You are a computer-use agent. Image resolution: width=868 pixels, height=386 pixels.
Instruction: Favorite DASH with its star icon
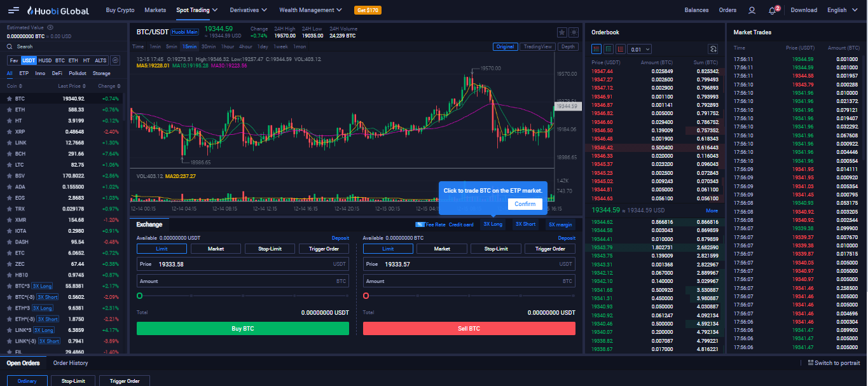tap(10, 242)
